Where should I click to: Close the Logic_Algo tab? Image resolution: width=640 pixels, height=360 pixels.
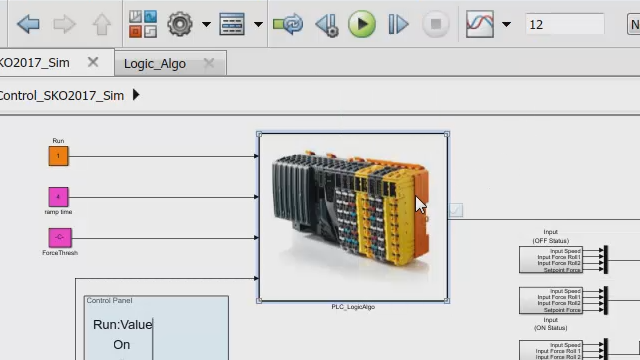209,63
